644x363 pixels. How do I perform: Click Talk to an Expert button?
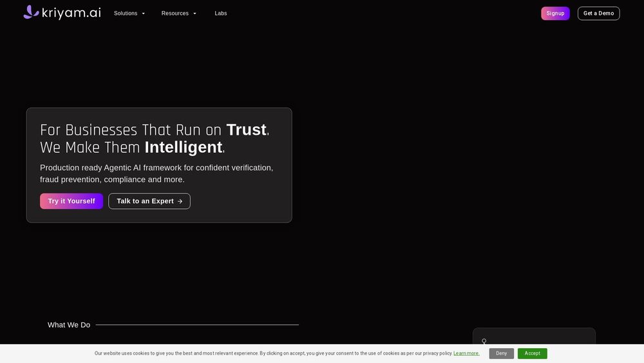coord(149,201)
